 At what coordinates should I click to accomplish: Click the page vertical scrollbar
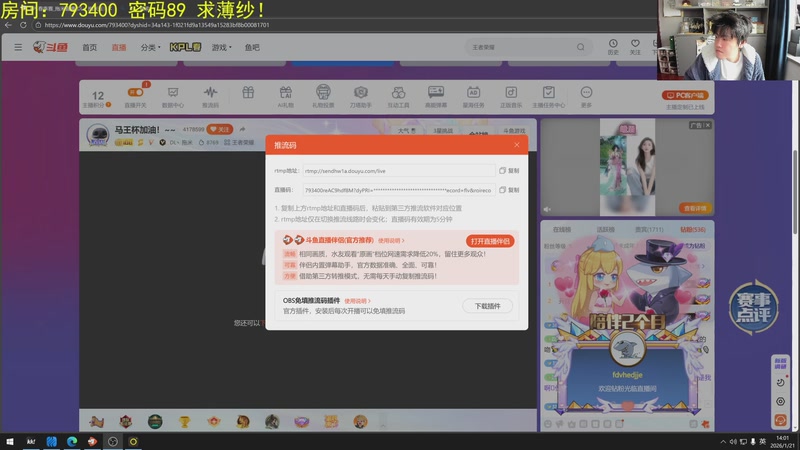point(795,194)
